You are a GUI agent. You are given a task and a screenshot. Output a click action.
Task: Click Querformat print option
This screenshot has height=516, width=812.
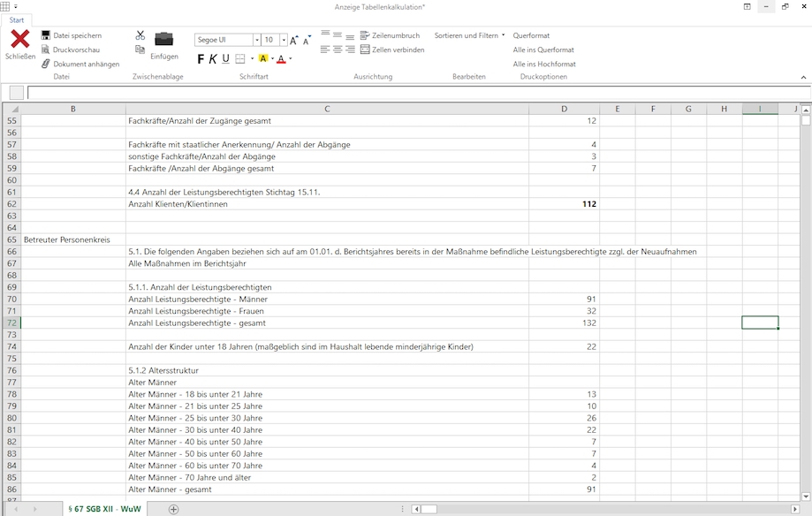(x=531, y=35)
